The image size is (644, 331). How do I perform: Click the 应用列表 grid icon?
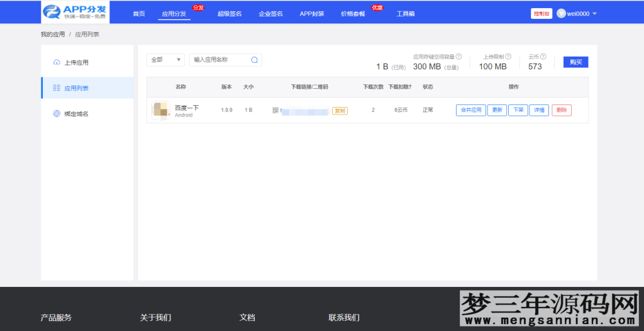click(x=57, y=88)
